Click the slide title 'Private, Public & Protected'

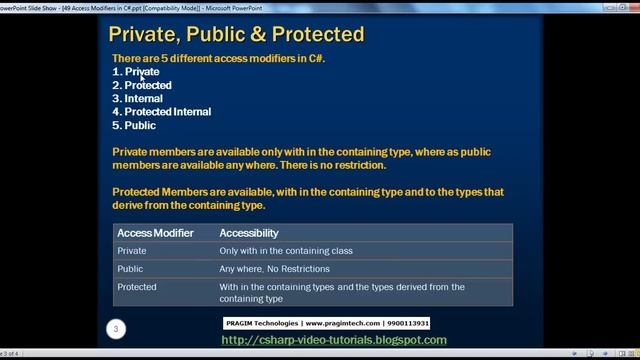click(236, 34)
